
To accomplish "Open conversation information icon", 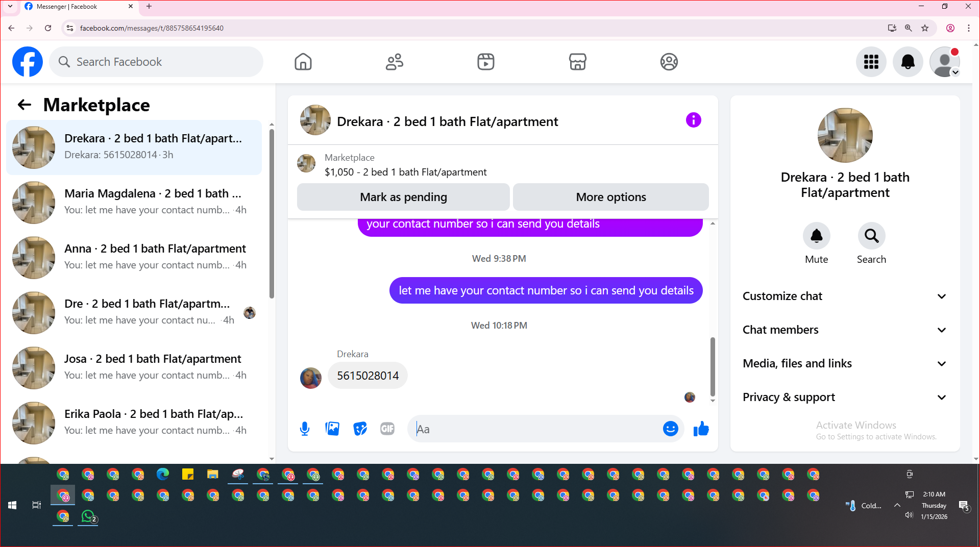I will pos(693,120).
